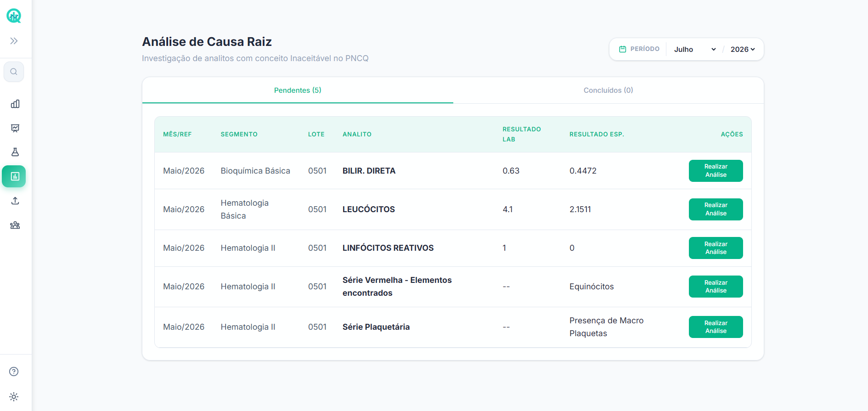
Task: Select the Série Vermelha - Elementos encontrados text
Action: (x=397, y=287)
